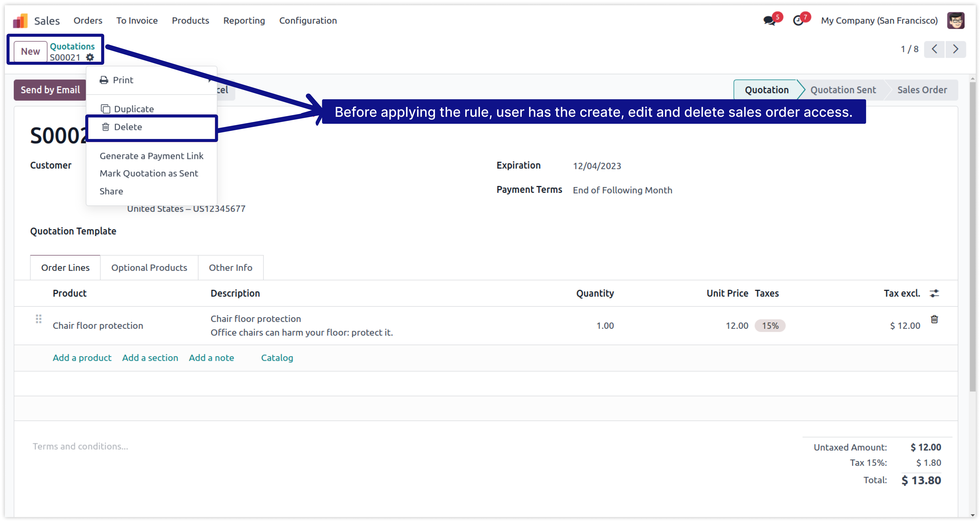
Task: Choose Duplicate in the action menu
Action: (x=151, y=109)
